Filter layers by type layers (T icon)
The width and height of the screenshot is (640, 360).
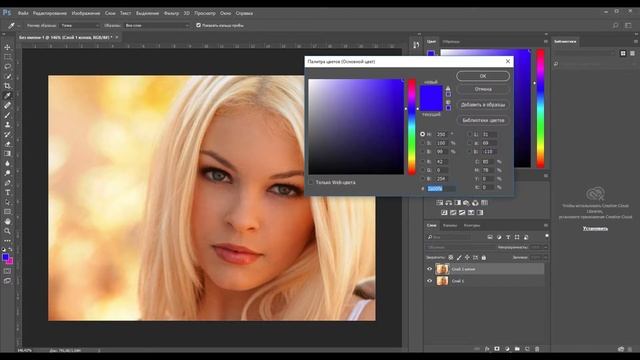point(508,237)
